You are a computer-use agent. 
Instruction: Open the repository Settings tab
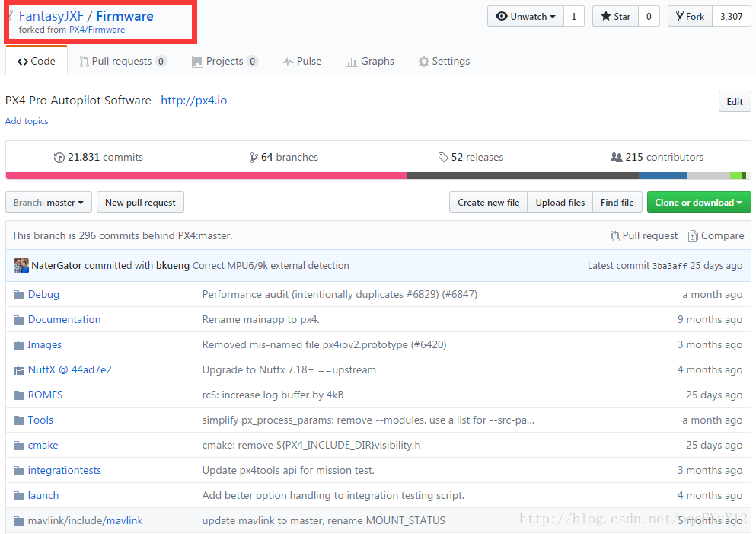(x=444, y=61)
